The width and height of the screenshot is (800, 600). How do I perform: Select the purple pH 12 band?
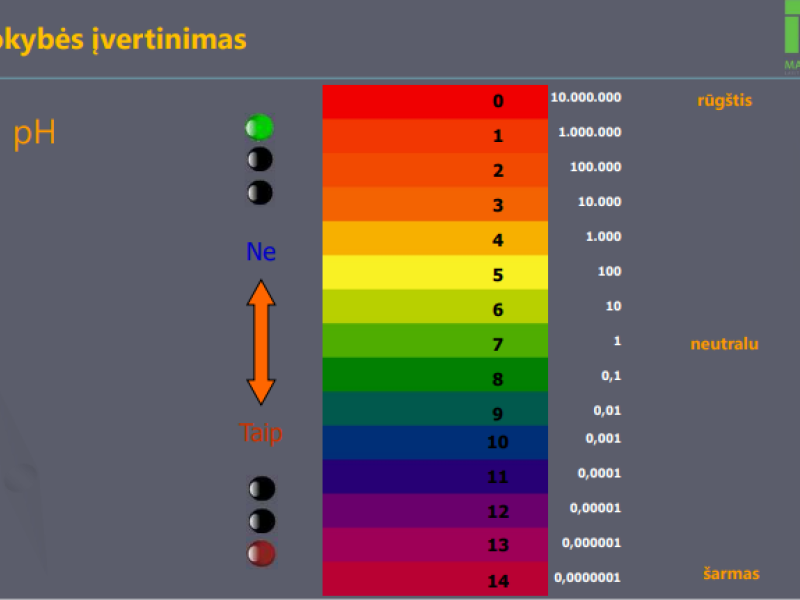pyautogui.click(x=435, y=511)
